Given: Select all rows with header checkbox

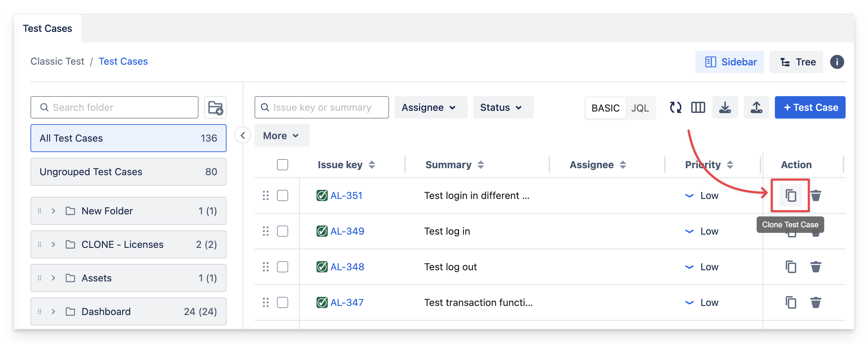Looking at the screenshot, I should [x=283, y=165].
